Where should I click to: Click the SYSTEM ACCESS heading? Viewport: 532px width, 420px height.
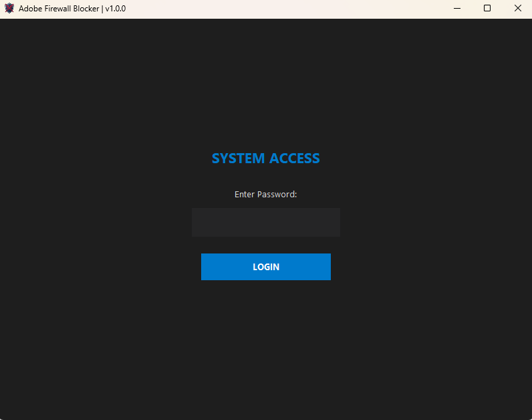(x=265, y=159)
